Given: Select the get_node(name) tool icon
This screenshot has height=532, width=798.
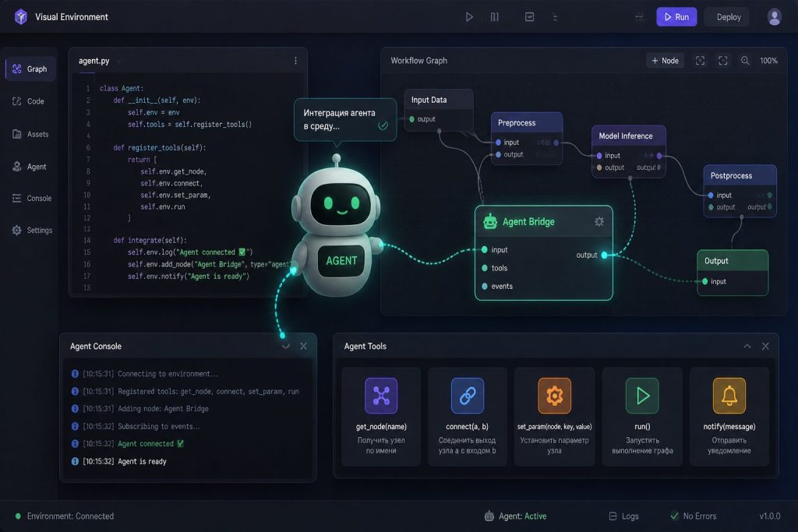Looking at the screenshot, I should pos(381,395).
